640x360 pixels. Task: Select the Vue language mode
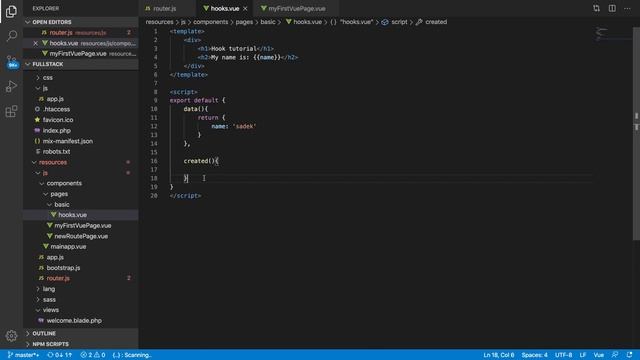599,355
